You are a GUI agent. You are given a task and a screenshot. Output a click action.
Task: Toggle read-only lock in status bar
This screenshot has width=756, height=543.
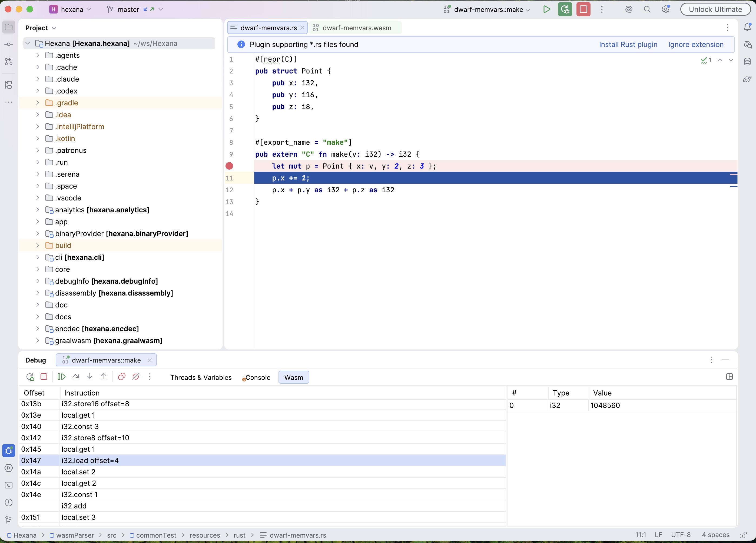[743, 535]
